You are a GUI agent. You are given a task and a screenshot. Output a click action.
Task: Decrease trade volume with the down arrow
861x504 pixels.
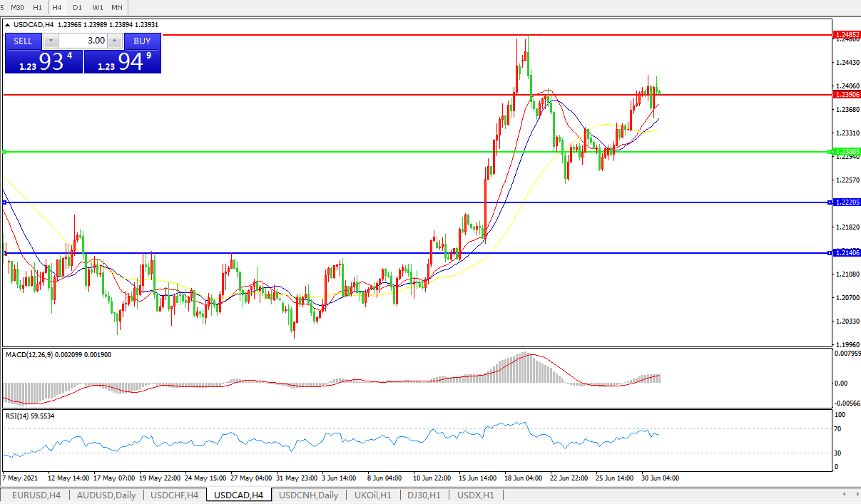coord(51,41)
